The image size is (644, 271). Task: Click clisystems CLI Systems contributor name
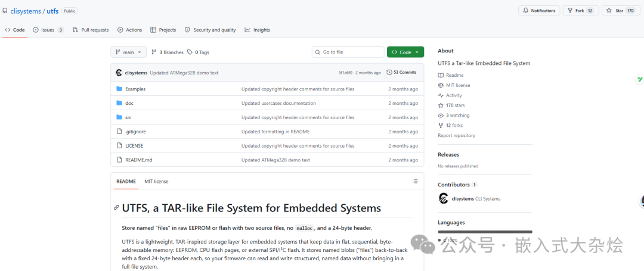(x=476, y=199)
